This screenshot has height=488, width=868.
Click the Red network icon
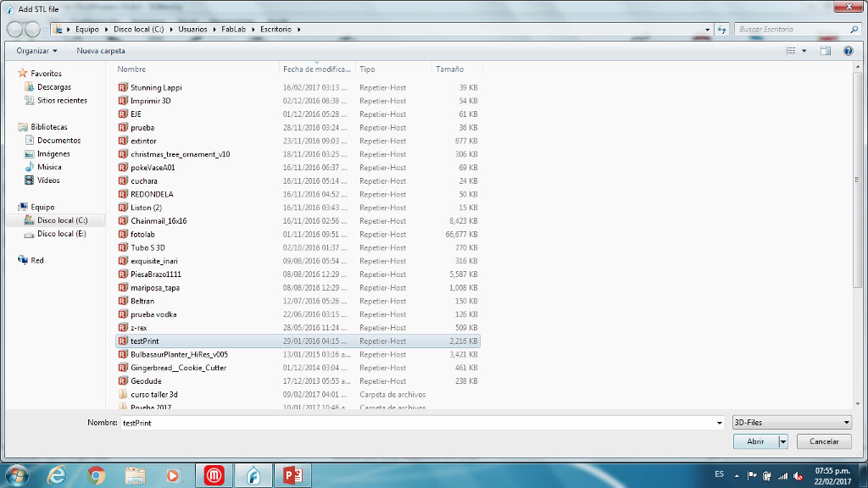pos(23,260)
